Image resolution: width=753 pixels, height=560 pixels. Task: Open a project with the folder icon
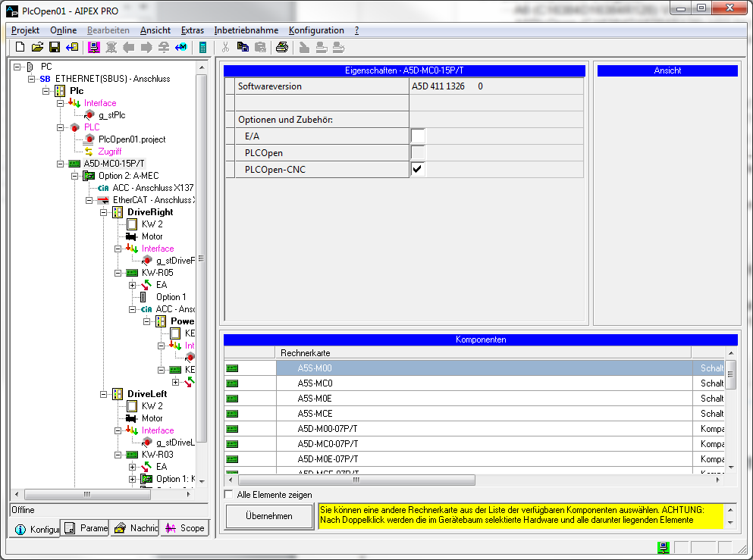click(37, 47)
